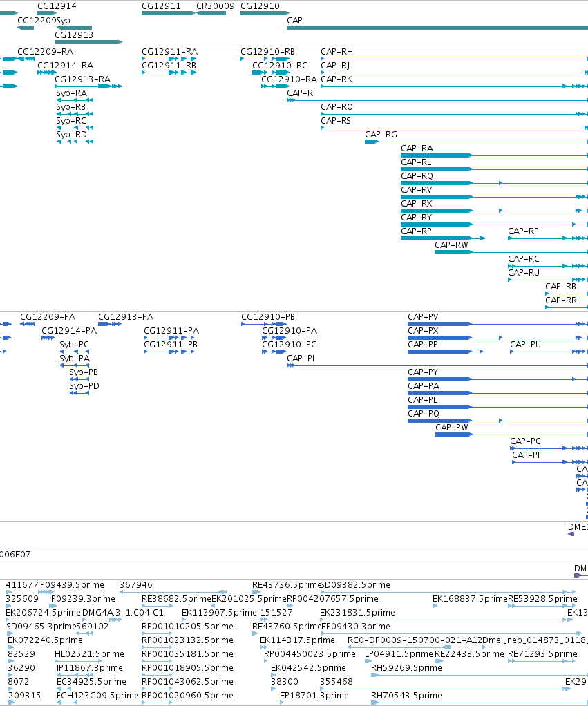Select the Syb-PD protein label
This screenshot has height=706, width=588.
click(84, 386)
